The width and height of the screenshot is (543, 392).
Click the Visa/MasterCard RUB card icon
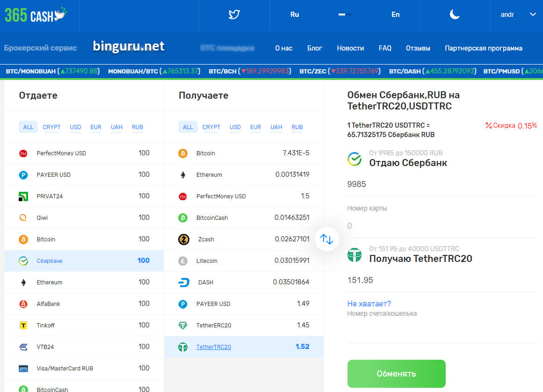click(23, 369)
